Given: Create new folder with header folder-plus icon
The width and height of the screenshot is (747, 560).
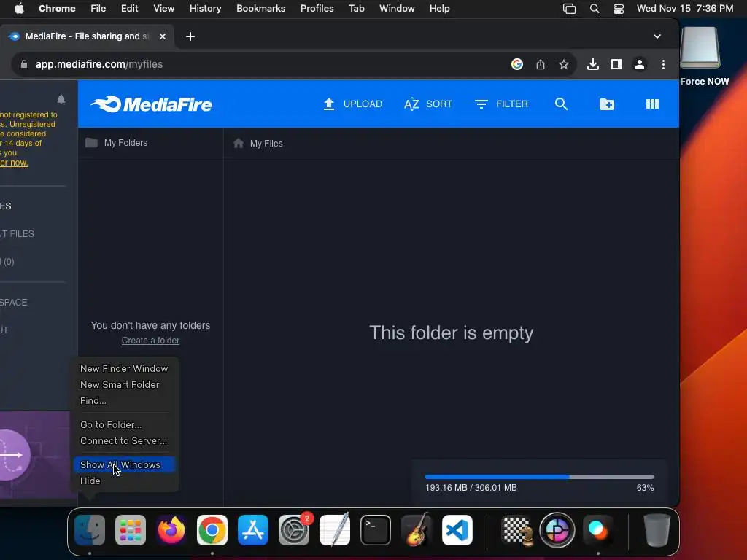Looking at the screenshot, I should 606,104.
